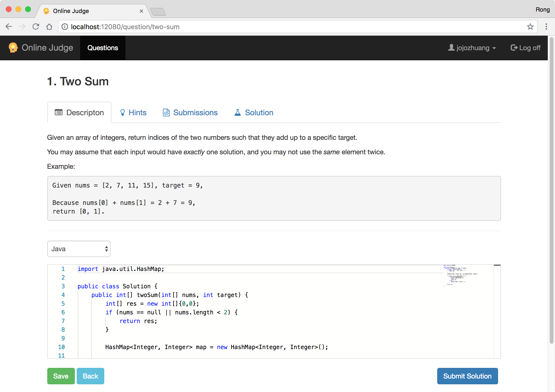555x392 pixels.
Task: Click the address bar URL
Action: (125, 27)
